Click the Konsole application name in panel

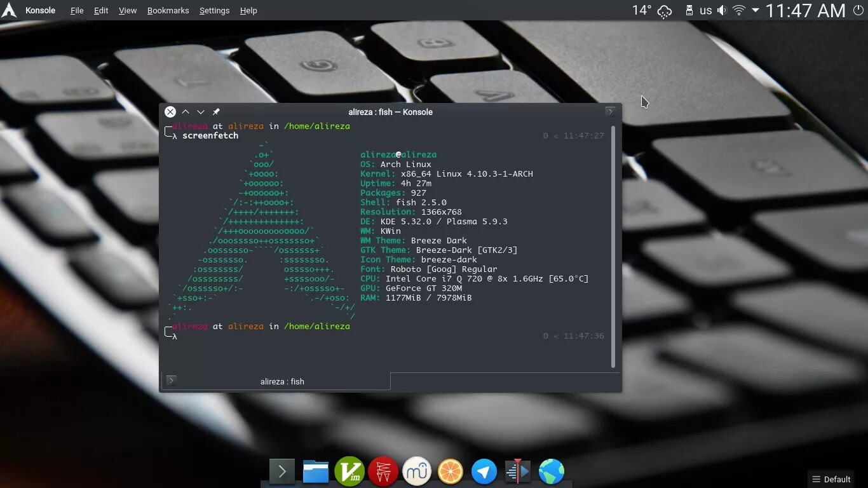coord(40,10)
